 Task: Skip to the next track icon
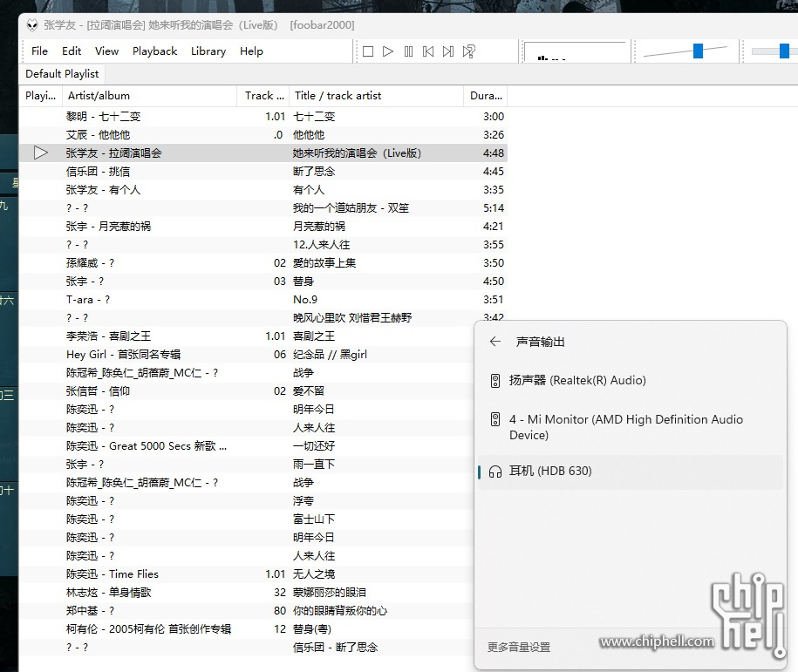click(x=447, y=51)
